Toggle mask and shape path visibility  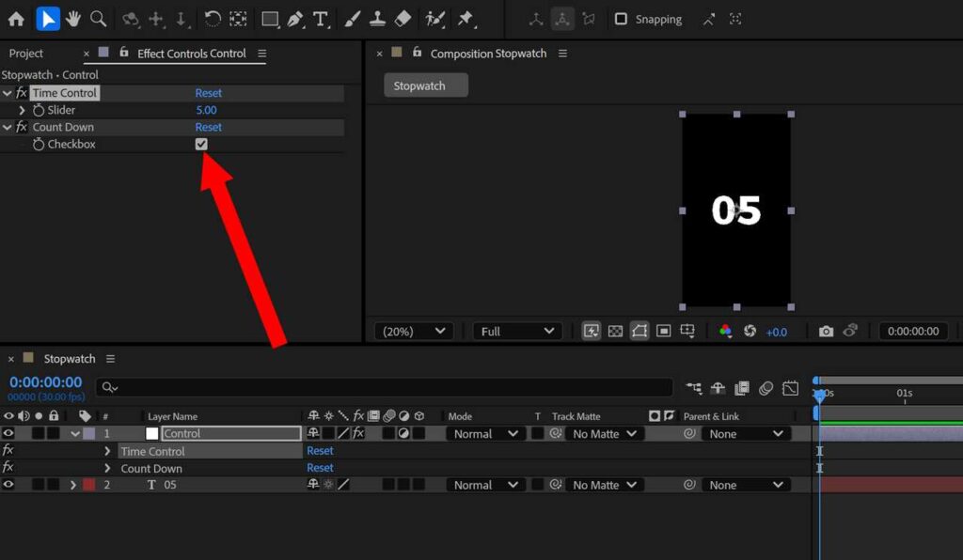pyautogui.click(x=639, y=332)
